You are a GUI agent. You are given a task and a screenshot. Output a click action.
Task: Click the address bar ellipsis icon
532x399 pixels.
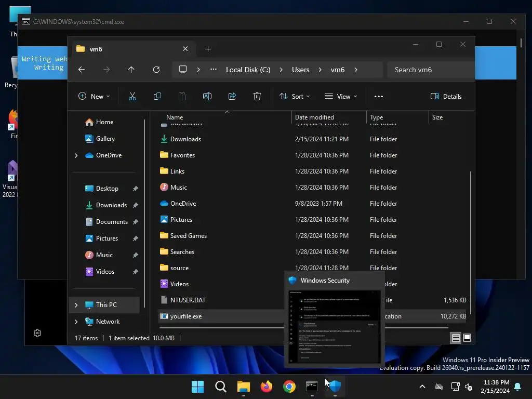click(x=214, y=69)
